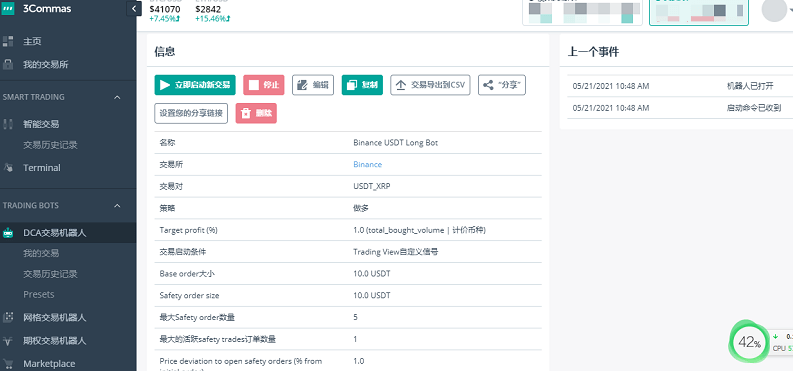Click the 智能交易 sidebar icon

(8, 124)
